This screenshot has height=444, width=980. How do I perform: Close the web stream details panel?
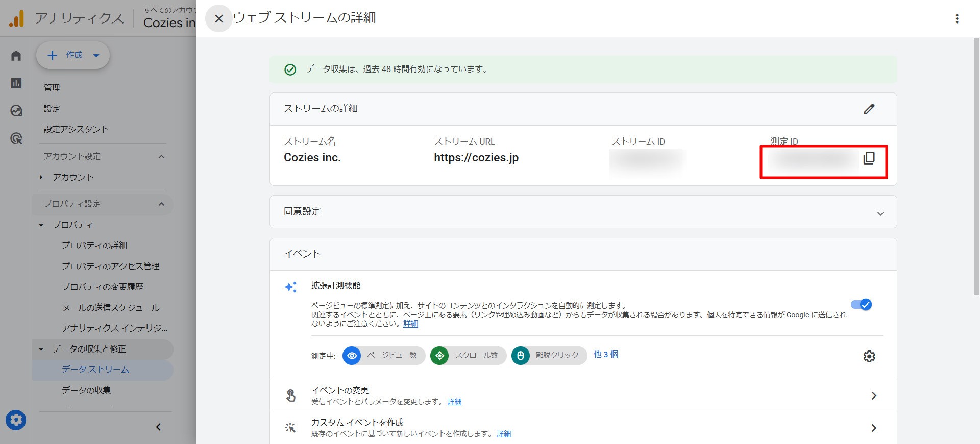[x=219, y=19]
